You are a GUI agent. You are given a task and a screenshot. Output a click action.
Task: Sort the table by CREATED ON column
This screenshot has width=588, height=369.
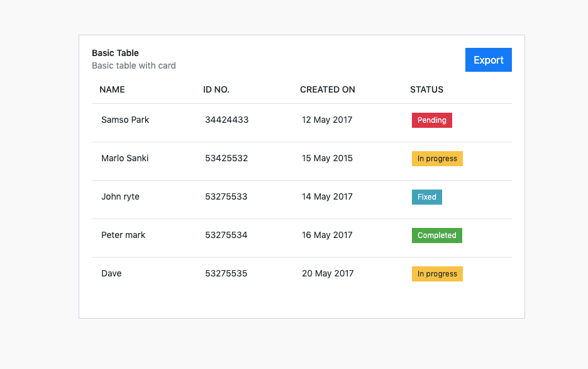pos(328,89)
